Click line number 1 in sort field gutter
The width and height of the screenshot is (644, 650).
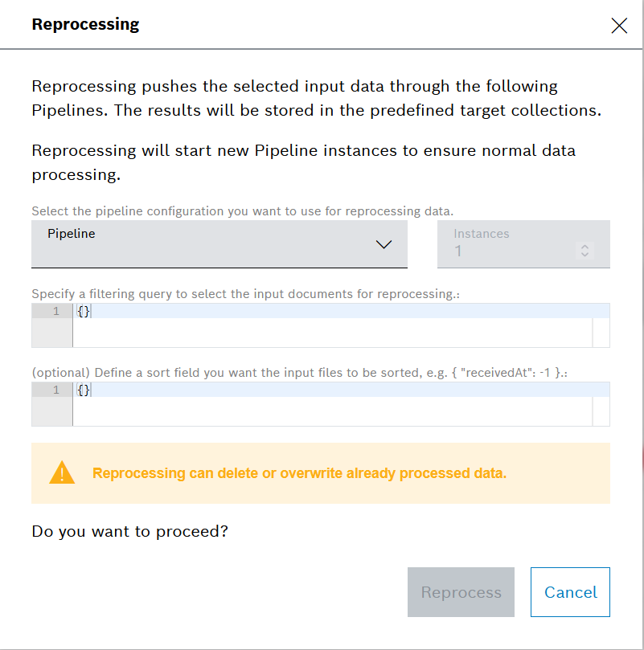click(x=55, y=390)
